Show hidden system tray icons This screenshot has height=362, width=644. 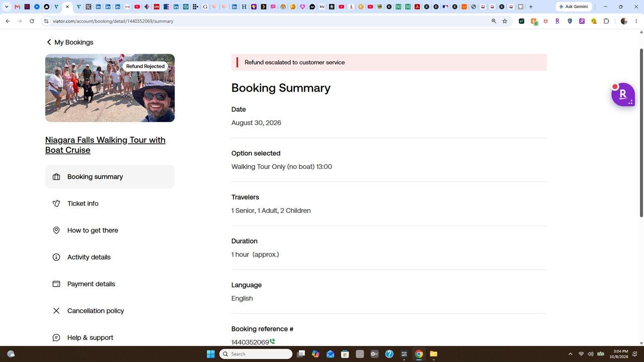point(570,354)
